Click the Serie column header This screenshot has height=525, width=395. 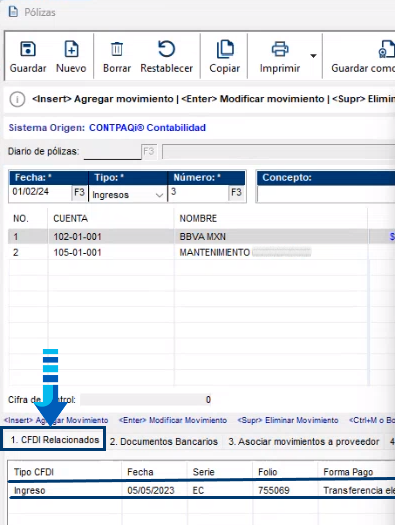point(204,472)
